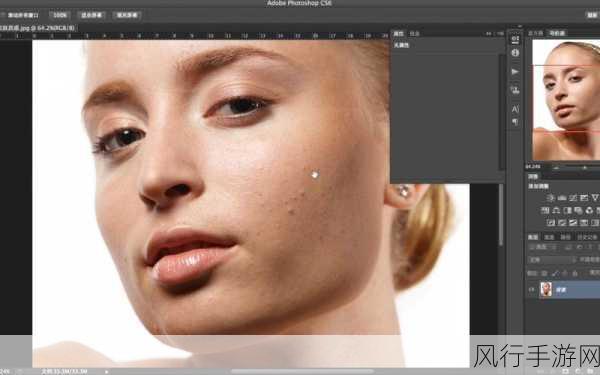This screenshot has height=375, width=600.
Task: Add a Vibrance adjustment
Action: pos(595,198)
